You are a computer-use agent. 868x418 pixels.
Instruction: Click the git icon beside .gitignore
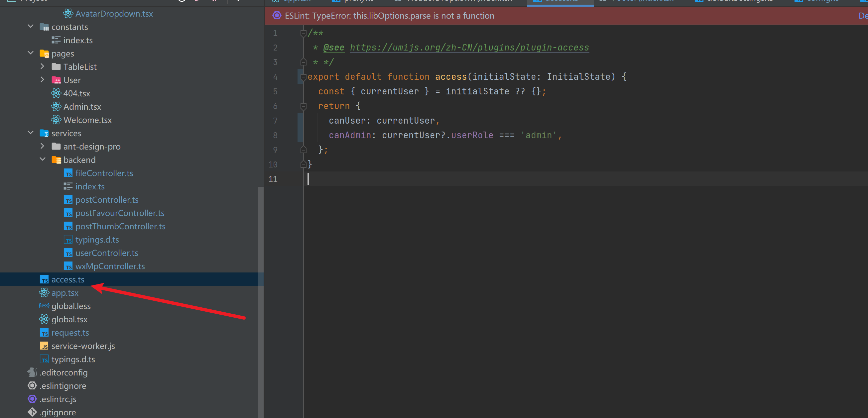(32, 412)
